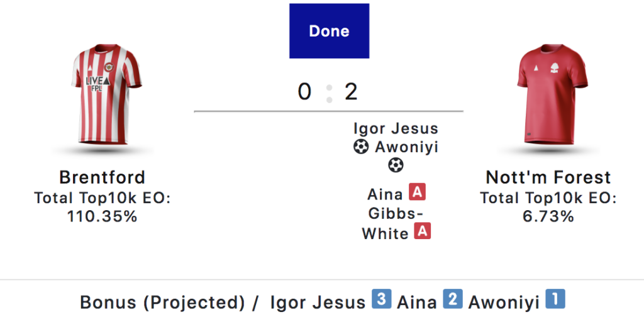Click the blue 2 bonus badge after Aina

[x=453, y=299]
